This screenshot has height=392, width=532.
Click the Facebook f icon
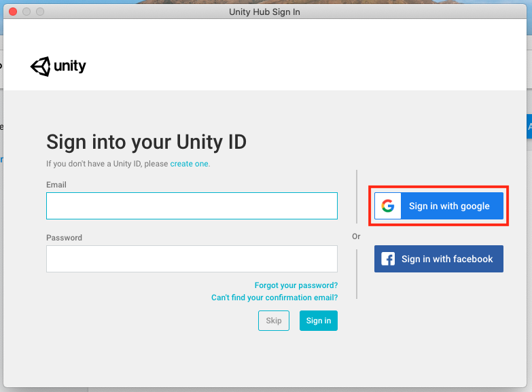tap(388, 259)
